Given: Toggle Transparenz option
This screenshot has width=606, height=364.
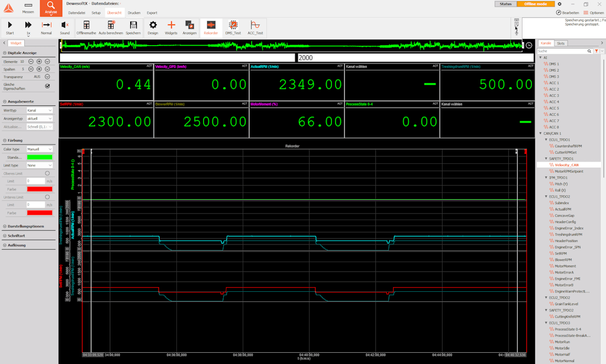Looking at the screenshot, I should [x=47, y=76].
